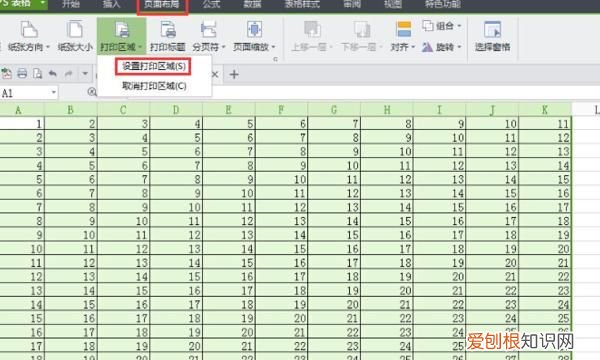
Task: Click the export-to-PDF icon in quick toolbar
Action: coord(7,73)
